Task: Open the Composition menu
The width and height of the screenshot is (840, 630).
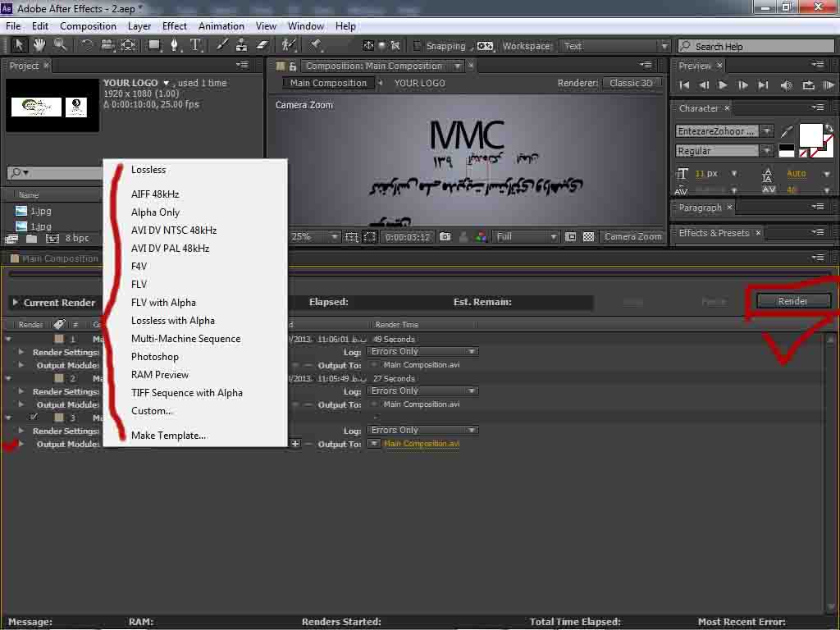Action: 88,25
